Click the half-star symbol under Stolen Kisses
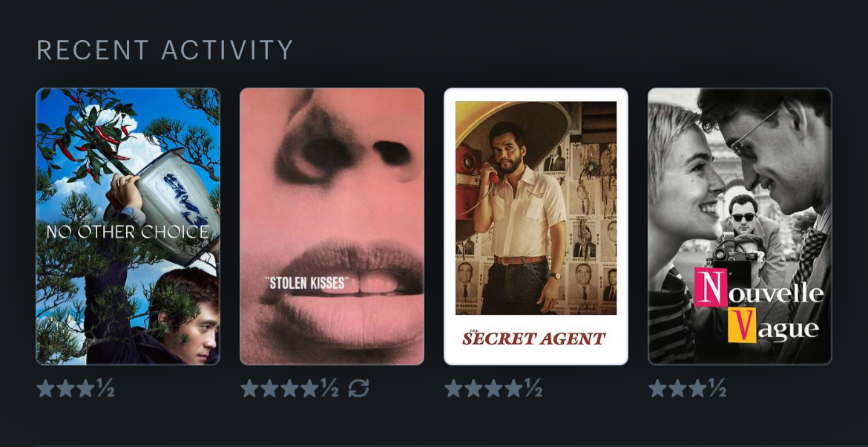This screenshot has height=447, width=868. coord(330,388)
